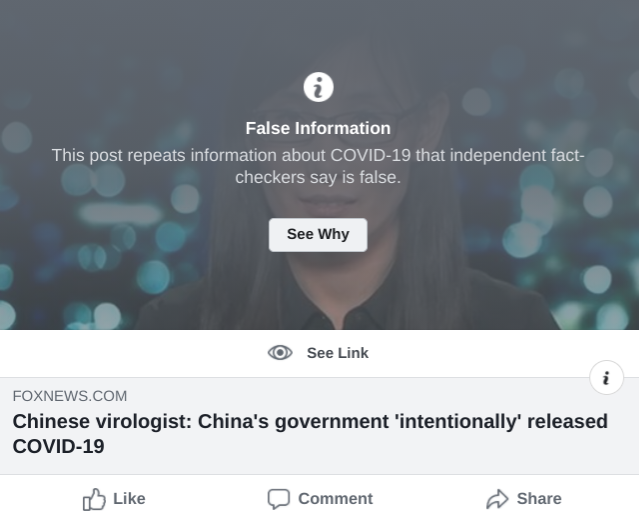Screen dimensions: 639x516
Task: Click the speech bubble Comment icon
Action: (279, 499)
